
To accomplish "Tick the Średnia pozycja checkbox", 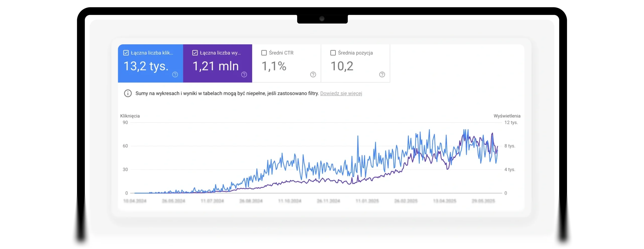I will 333,53.
